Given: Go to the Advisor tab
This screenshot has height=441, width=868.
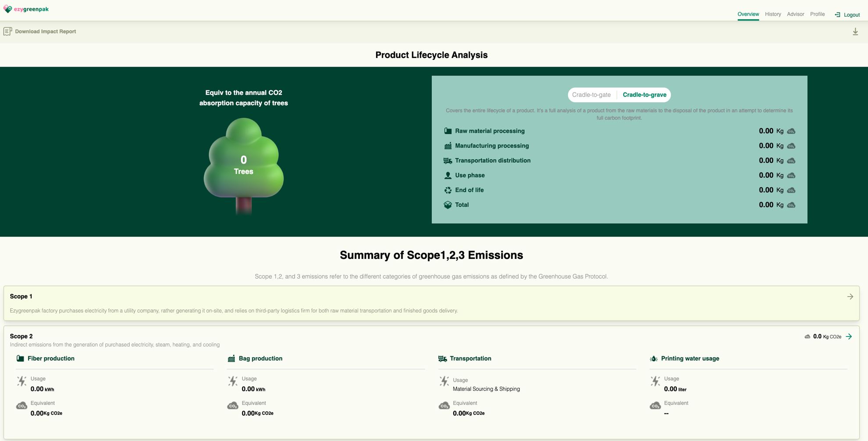Looking at the screenshot, I should point(795,14).
